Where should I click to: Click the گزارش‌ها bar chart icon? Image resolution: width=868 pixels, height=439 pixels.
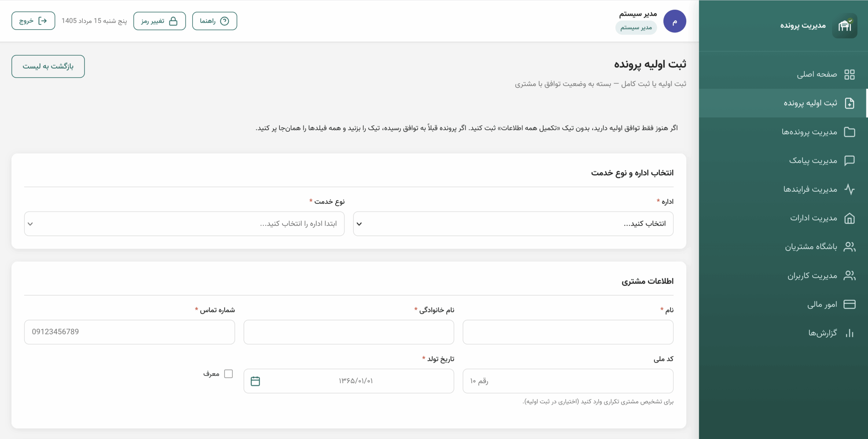[849, 333]
